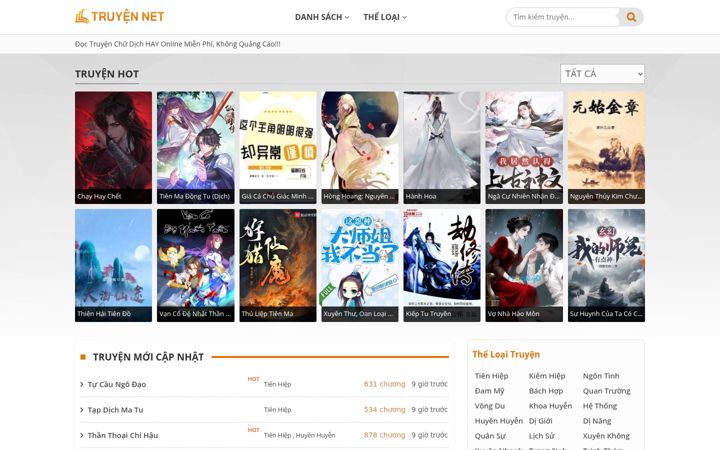This screenshot has height=450, width=720.
Task: Open the Thiên Hải Tiên Đồ cover
Action: pos(113,265)
